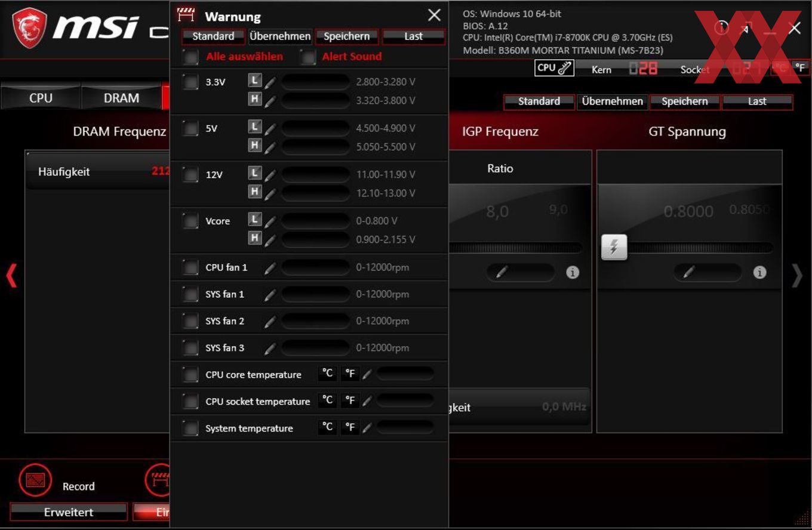This screenshot has width=812, height=530.
Task: Click the pencil icon for SYS fan 3
Action: click(x=270, y=349)
